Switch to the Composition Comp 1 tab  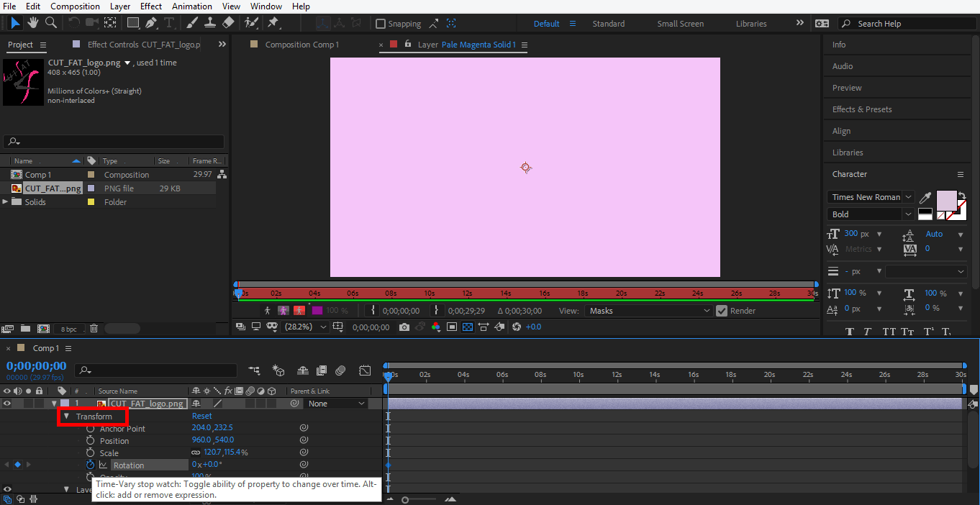click(x=301, y=45)
